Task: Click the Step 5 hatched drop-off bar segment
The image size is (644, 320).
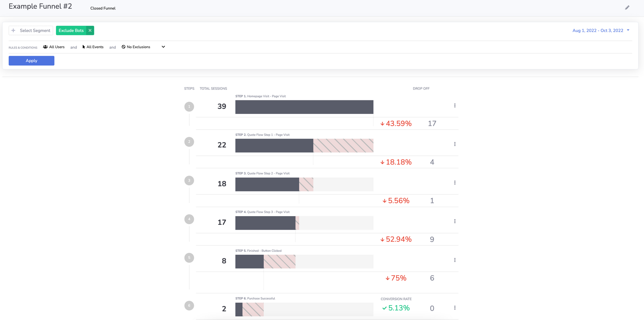Action: tap(279, 261)
